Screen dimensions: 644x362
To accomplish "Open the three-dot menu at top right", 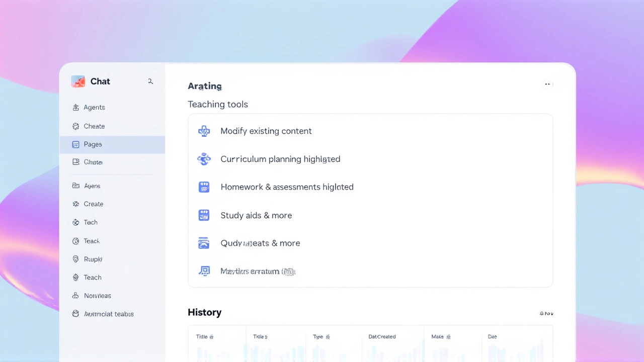I will point(547,84).
